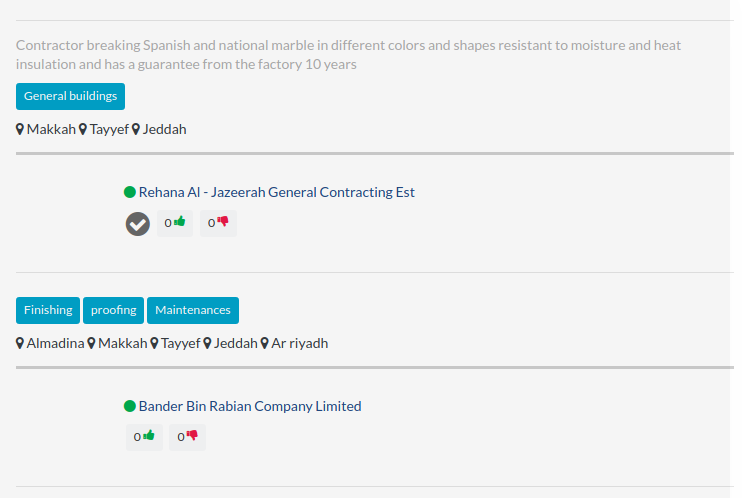Click Almadina location label
Screen dimensions: 742x498
55,343
